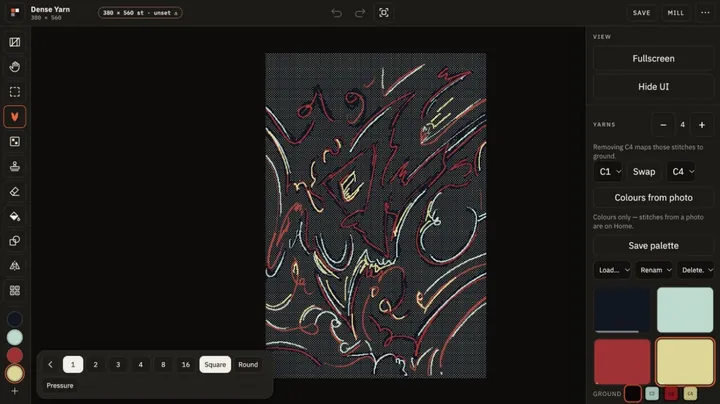Screen dimensions: 720x404
Task: Select the stamp tool
Action: pos(15,166)
